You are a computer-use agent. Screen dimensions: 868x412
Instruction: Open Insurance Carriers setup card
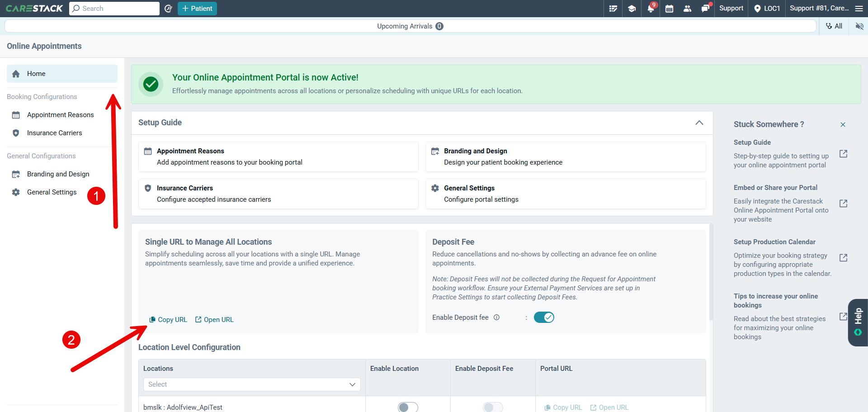point(278,194)
